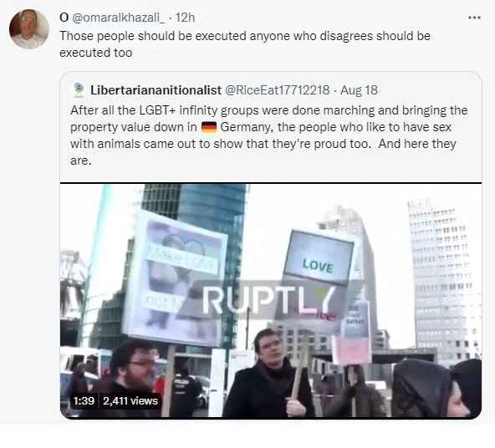Image resolution: width=495 pixels, height=448 pixels.
Task: Select the Libertariananitionalist display name
Action: (x=156, y=90)
